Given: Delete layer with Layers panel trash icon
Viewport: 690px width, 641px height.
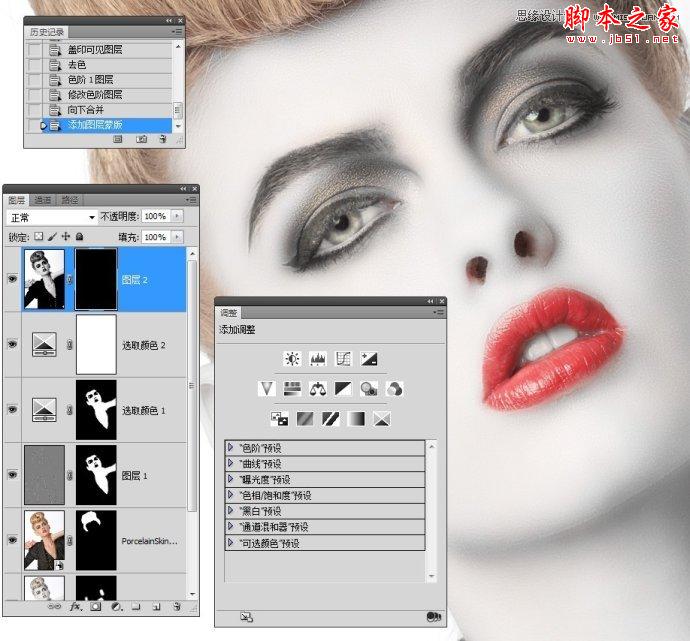Looking at the screenshot, I should 177,606.
